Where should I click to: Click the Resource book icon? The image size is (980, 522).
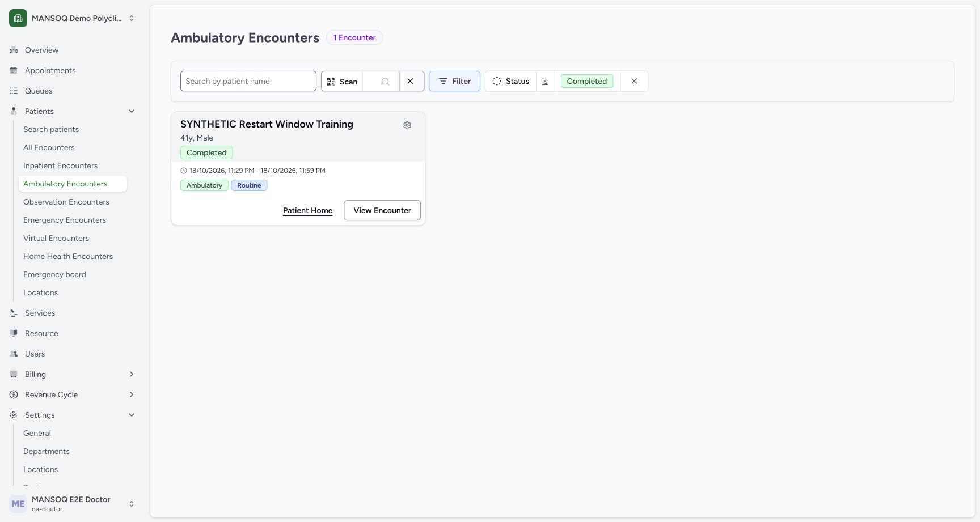(x=14, y=333)
